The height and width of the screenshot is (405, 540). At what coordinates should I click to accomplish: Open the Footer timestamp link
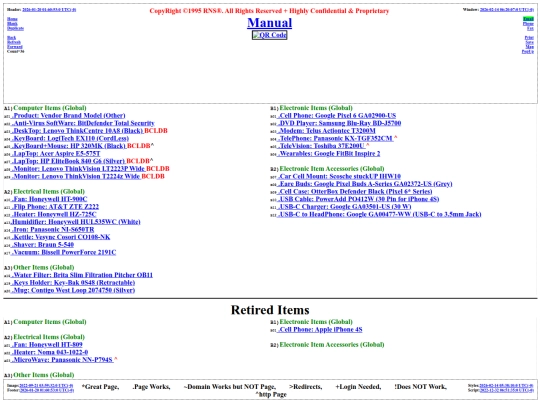(x=46, y=390)
